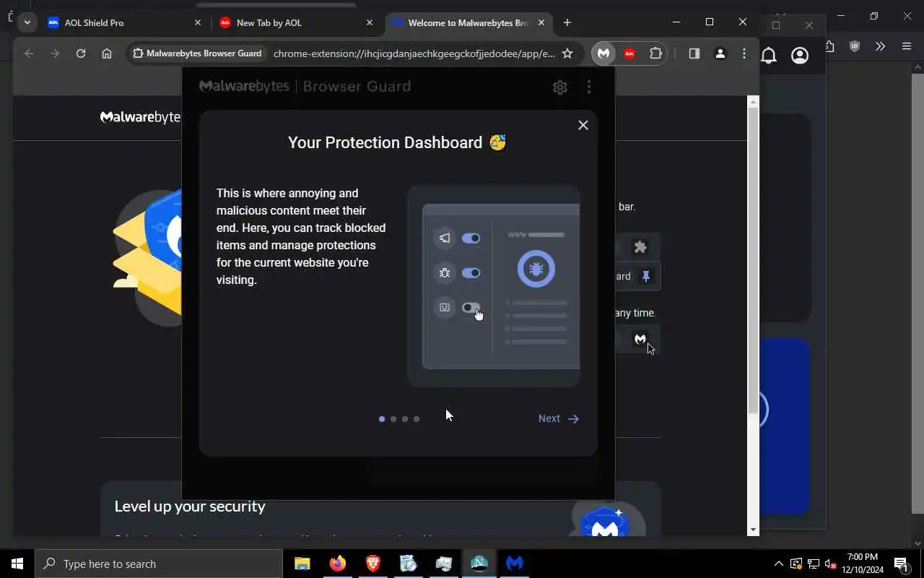This screenshot has width=924, height=578.
Task: Close the Welcome to Malwarebytes tab
Action: click(x=541, y=22)
